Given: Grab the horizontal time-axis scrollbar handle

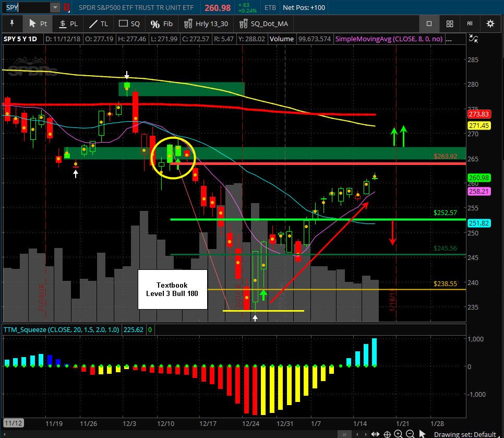Looking at the screenshot, I should [344, 434].
